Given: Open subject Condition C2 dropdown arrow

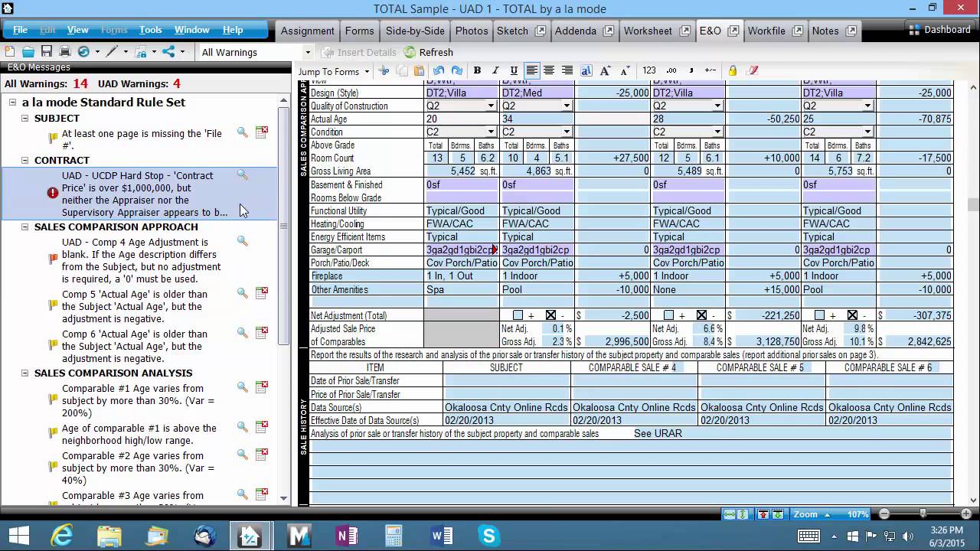Looking at the screenshot, I should pyautogui.click(x=491, y=132).
